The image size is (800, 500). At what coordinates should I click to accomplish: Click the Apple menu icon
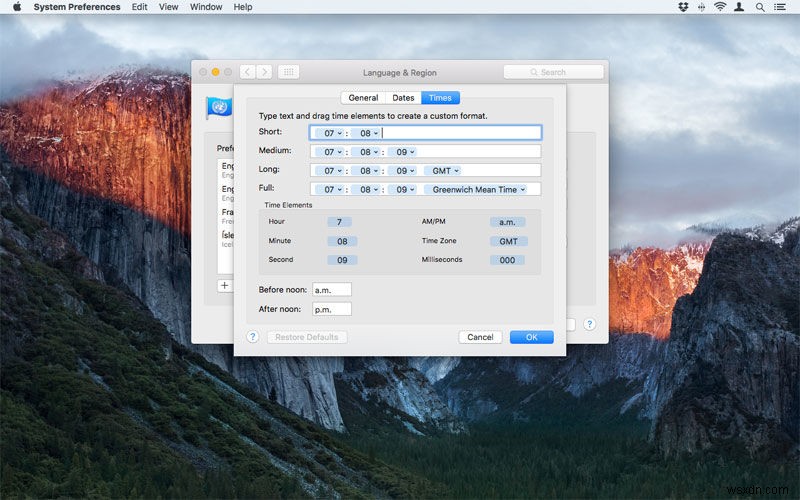pos(17,7)
